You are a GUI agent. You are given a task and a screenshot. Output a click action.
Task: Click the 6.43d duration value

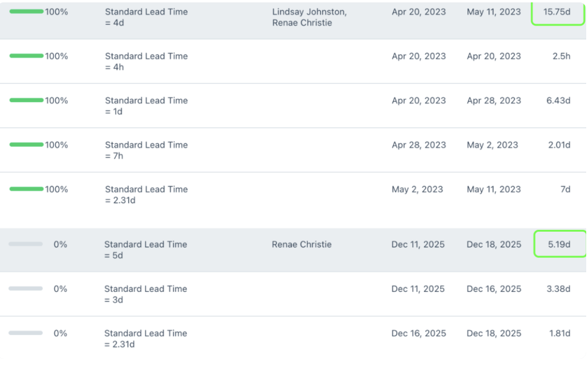[558, 100]
